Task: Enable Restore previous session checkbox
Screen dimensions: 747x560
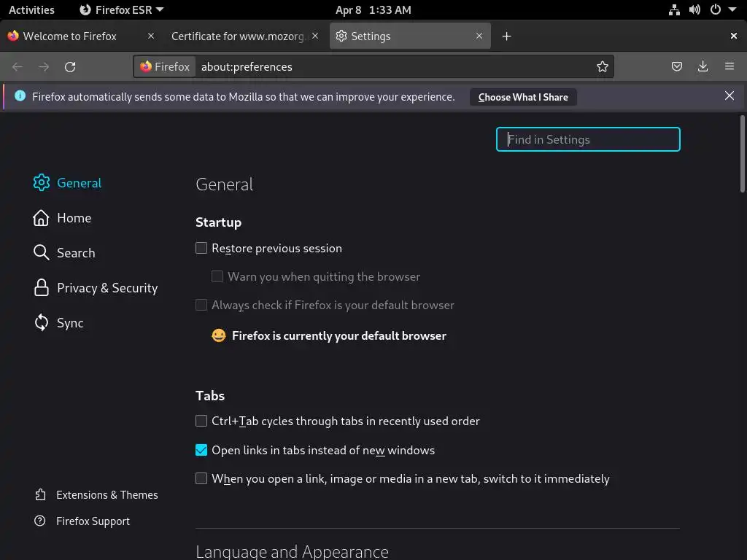Action: pyautogui.click(x=201, y=248)
